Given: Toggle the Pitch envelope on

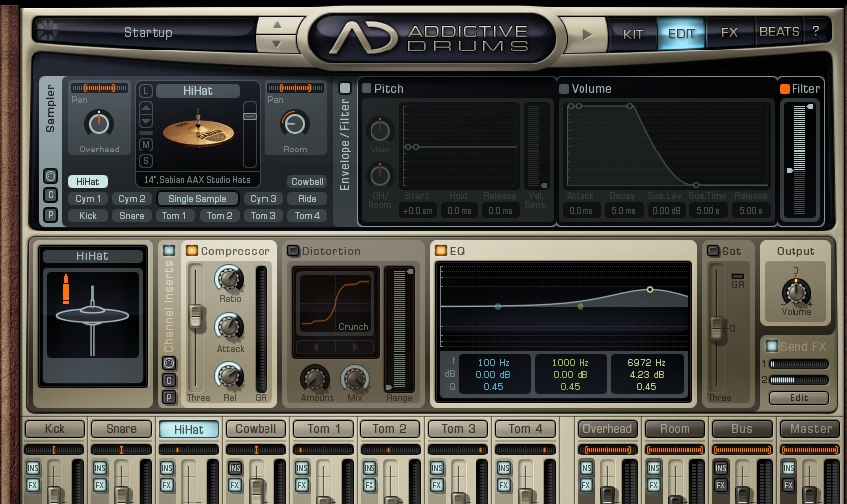Looking at the screenshot, I should (367, 88).
